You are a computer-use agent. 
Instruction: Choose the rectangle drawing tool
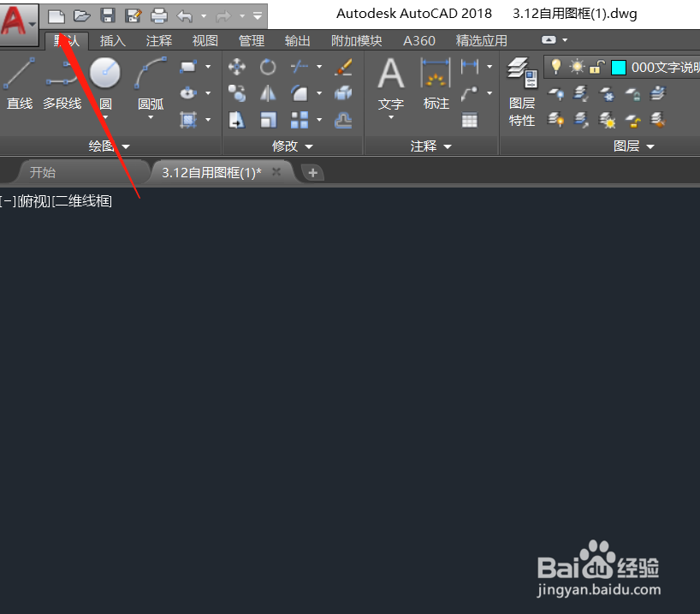188,67
